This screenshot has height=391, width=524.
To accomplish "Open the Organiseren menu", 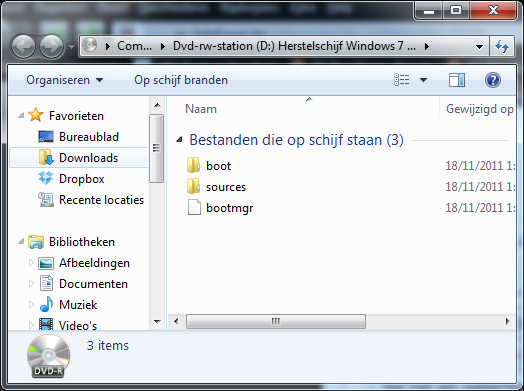I will pos(65,80).
